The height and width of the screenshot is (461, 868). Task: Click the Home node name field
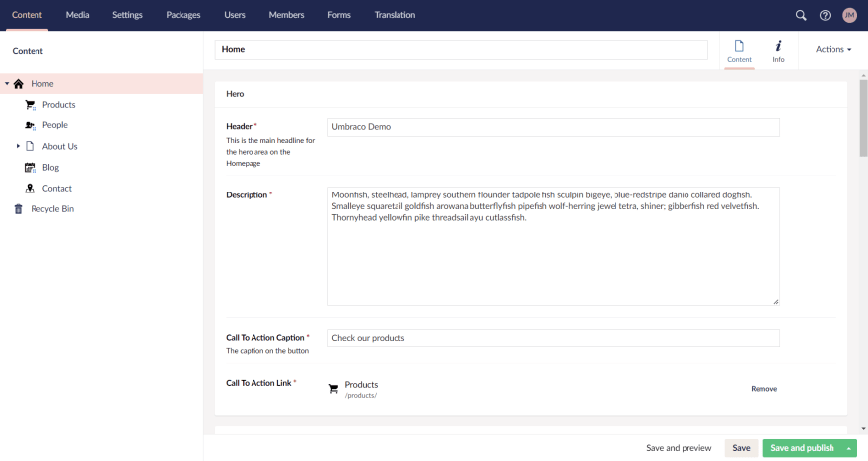click(462, 50)
